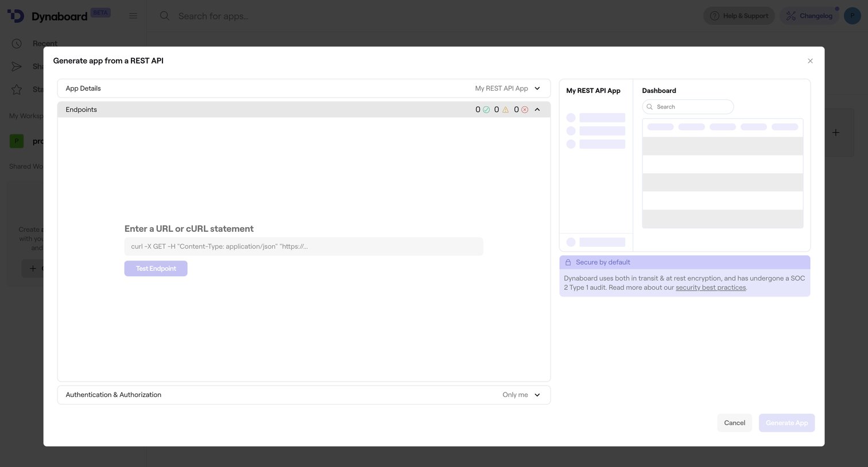Click the lock icon beside Secure by default
Image resolution: width=868 pixels, height=467 pixels.
pyautogui.click(x=568, y=262)
